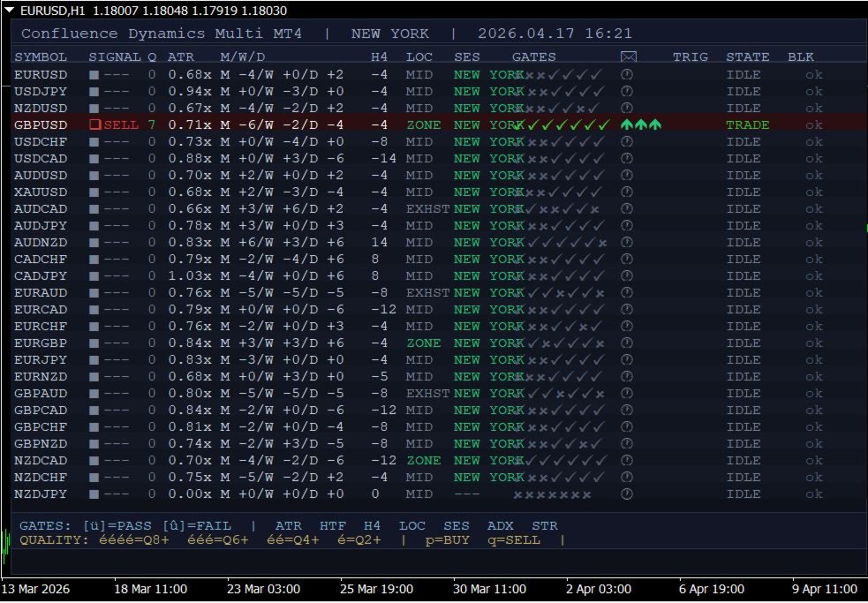Click the gray signal square for EURJPY

[94, 360]
